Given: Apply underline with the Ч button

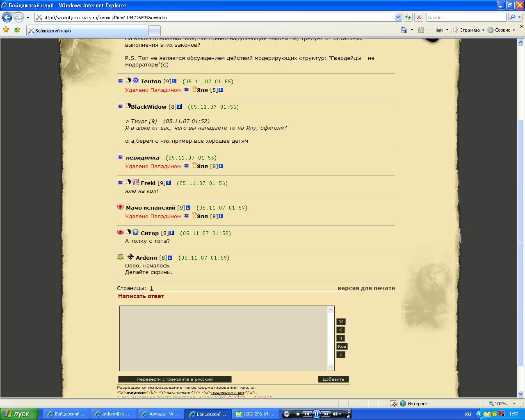Looking at the screenshot, I should pos(340,338).
